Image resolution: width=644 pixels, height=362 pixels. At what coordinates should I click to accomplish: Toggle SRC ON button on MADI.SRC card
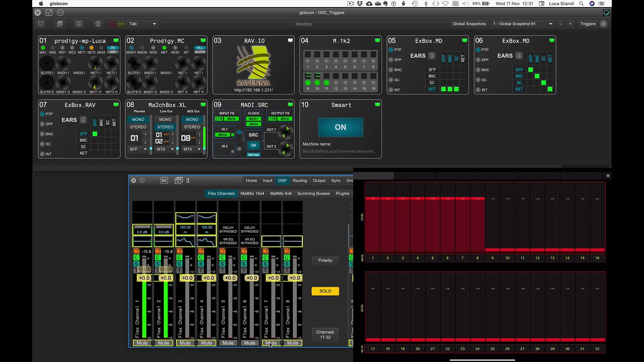(x=254, y=145)
